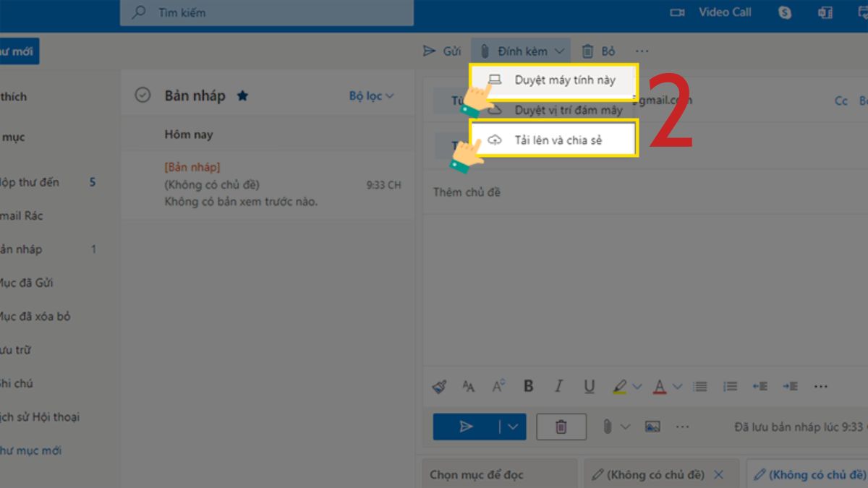Expand the Đính kèm attach dropdown
This screenshot has height=488, width=868.
(x=560, y=51)
